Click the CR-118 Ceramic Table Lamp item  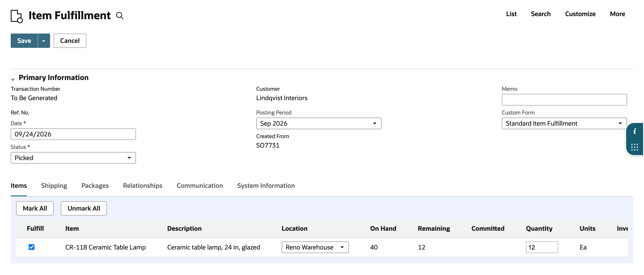point(105,247)
